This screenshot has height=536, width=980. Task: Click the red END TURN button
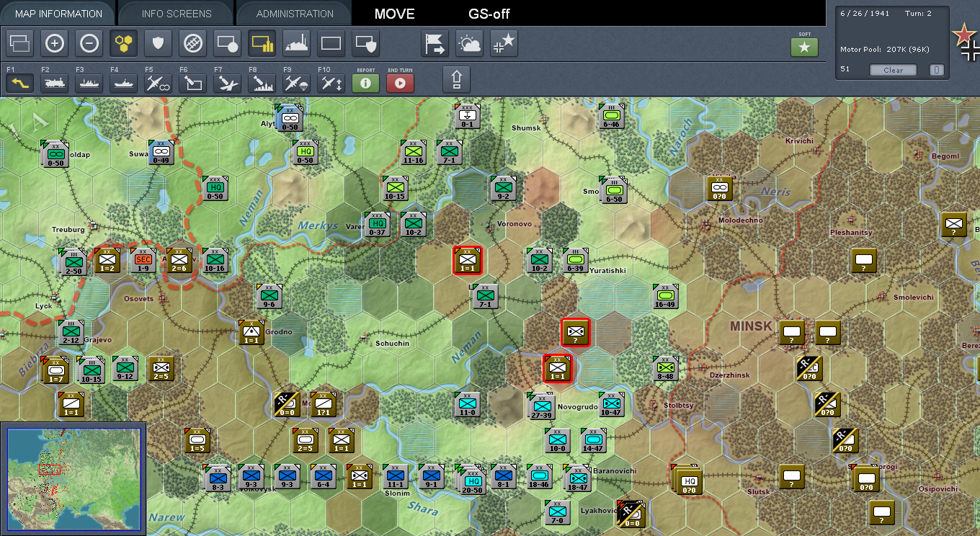point(400,83)
